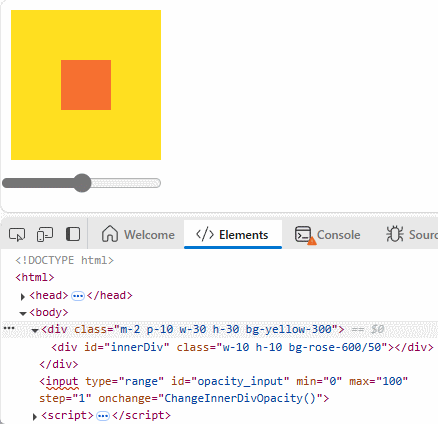Click the bug icon for Sources

click(x=395, y=234)
